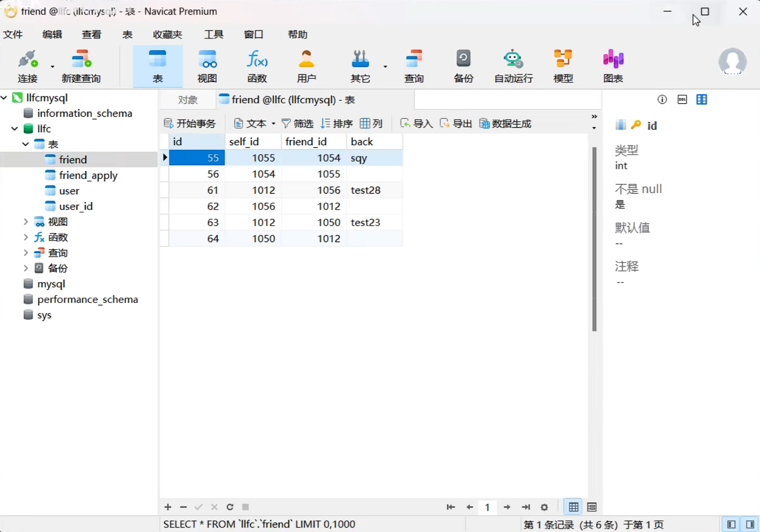Open the 编辑 menu

52,34
